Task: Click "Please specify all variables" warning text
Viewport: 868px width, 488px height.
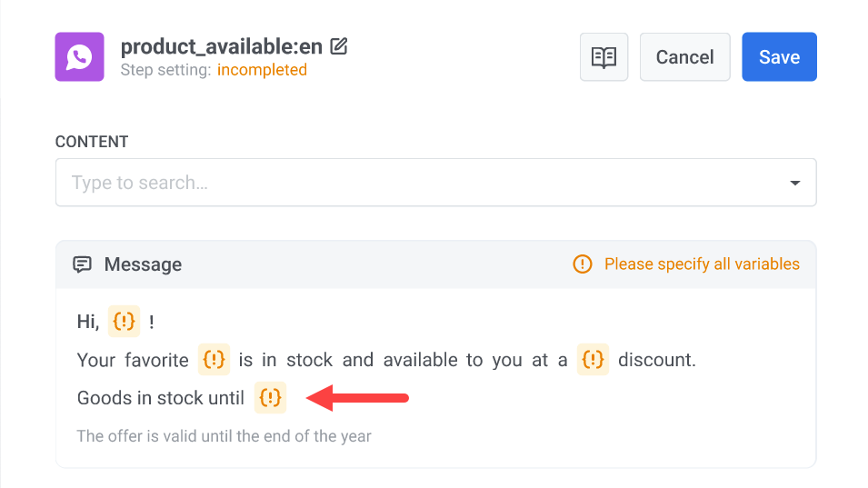Action: point(702,264)
